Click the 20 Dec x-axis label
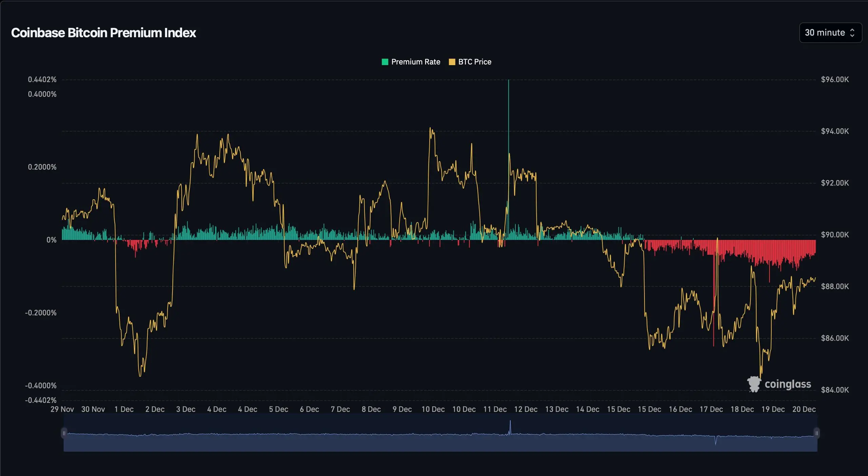Viewport: 868px width, 476px height. 804,409
